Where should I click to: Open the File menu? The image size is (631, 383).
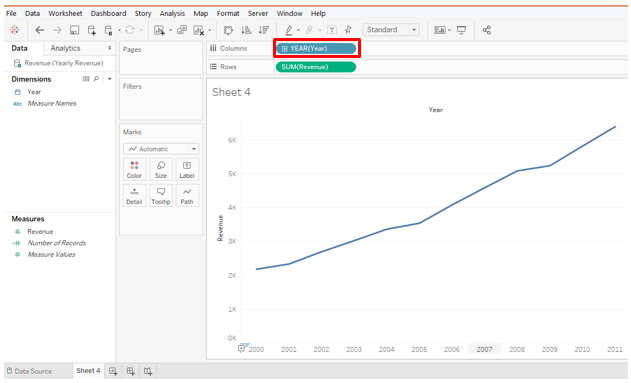tap(11, 13)
